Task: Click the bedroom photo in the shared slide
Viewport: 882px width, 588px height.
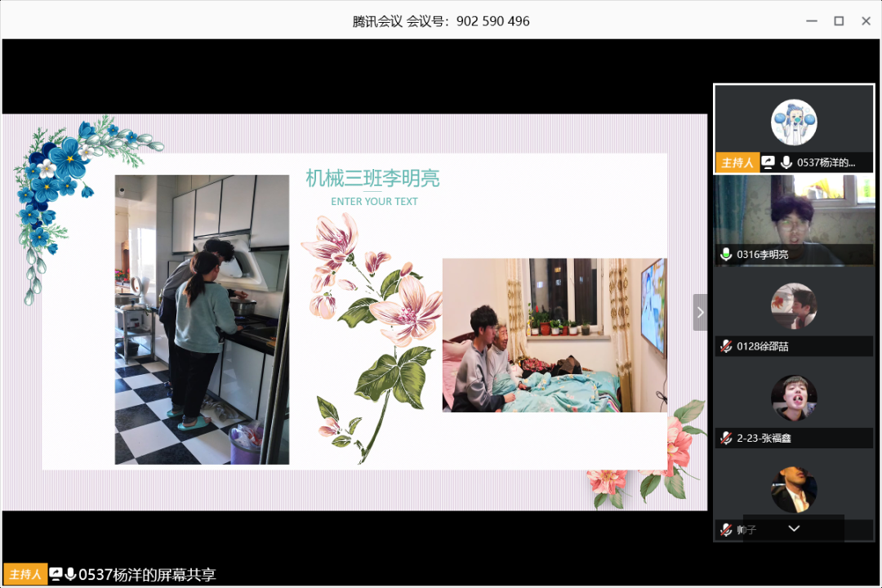Action: click(x=554, y=335)
